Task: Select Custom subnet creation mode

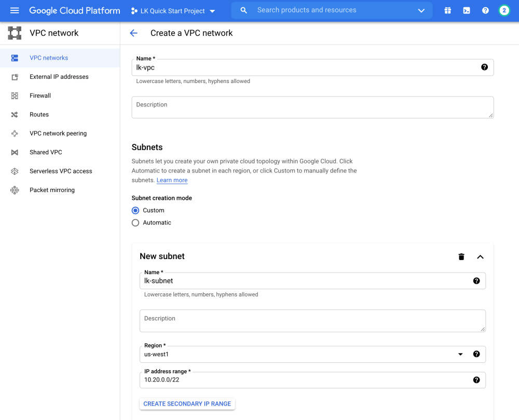Action: click(135, 210)
